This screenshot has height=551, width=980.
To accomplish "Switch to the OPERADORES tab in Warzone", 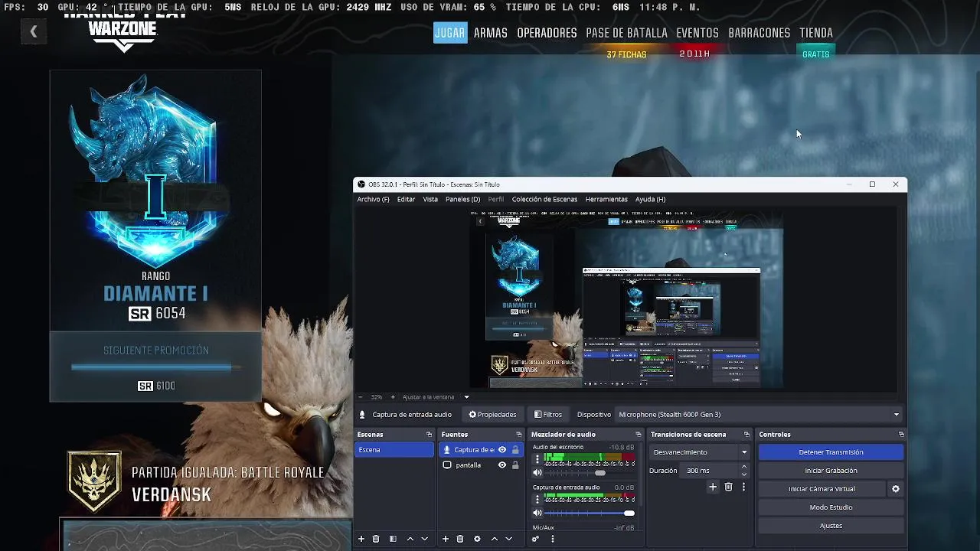I will tap(547, 33).
